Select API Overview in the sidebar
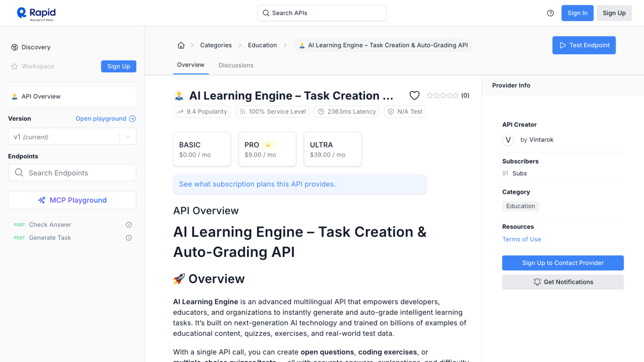Viewport: 644px width, 362px height. pyautogui.click(x=72, y=97)
